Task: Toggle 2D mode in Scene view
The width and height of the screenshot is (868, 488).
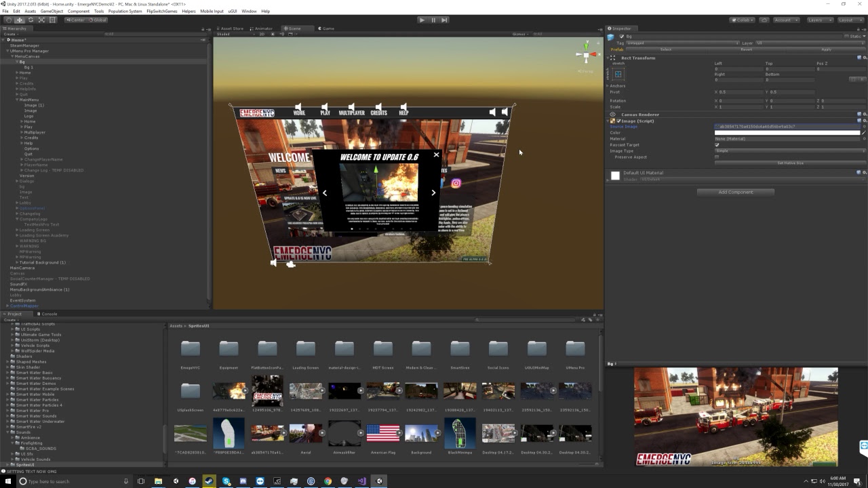Action: point(262,34)
